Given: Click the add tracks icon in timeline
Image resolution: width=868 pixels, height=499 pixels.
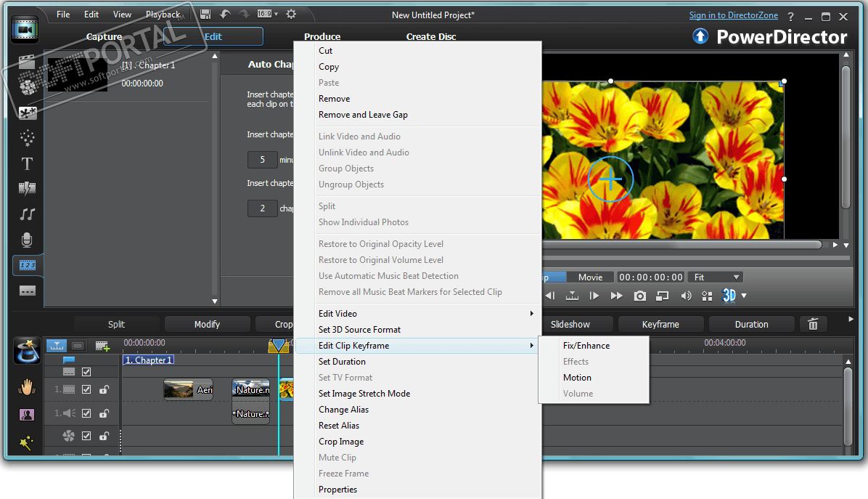Looking at the screenshot, I should pos(102,346).
